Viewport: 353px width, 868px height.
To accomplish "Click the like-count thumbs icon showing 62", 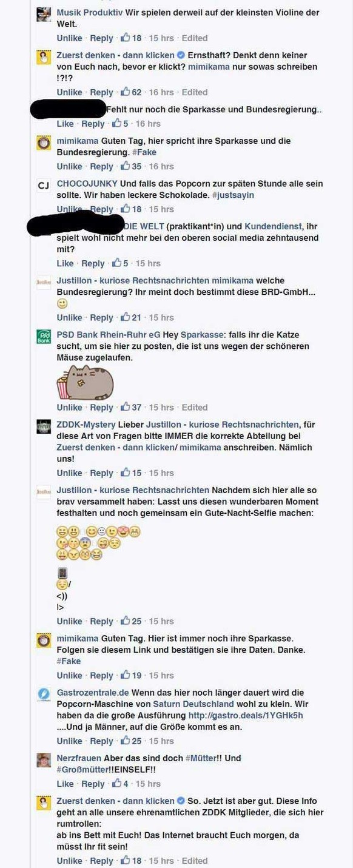I will (x=126, y=92).
